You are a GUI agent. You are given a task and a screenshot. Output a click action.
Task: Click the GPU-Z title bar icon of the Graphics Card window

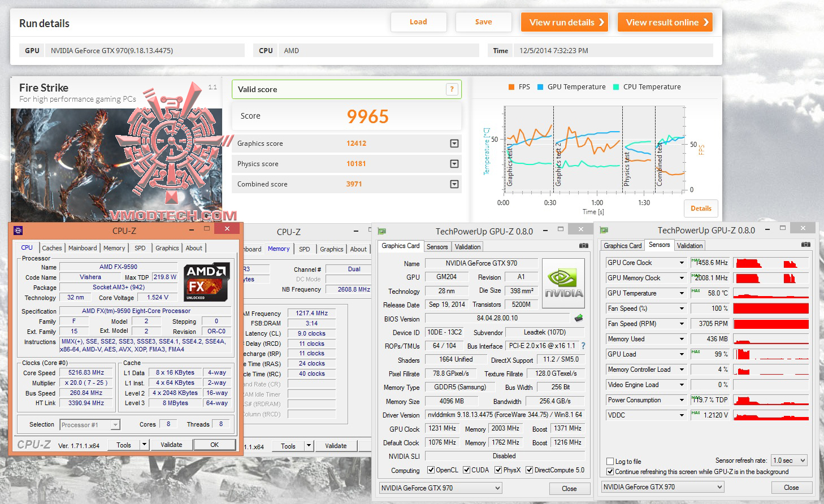tap(382, 231)
